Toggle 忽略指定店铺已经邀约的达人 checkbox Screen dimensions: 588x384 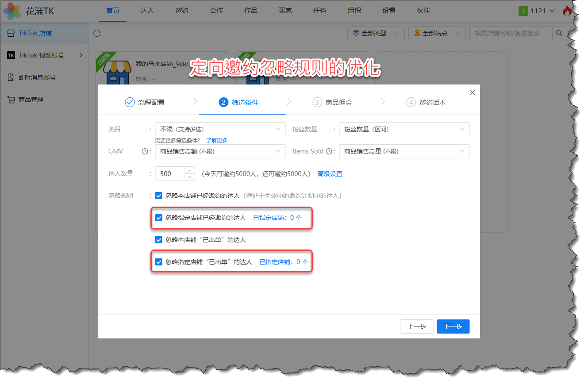click(159, 218)
